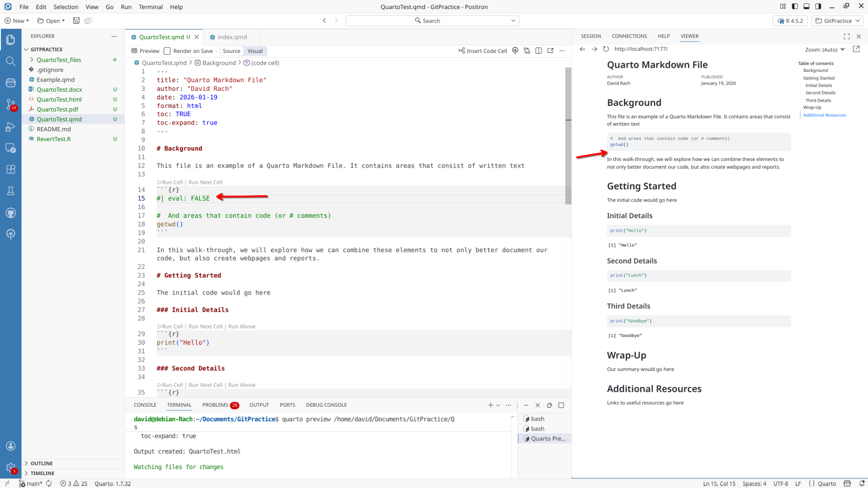The height and width of the screenshot is (488, 868).
Task: Save the current file from toolbar
Action: pyautogui.click(x=76, y=21)
